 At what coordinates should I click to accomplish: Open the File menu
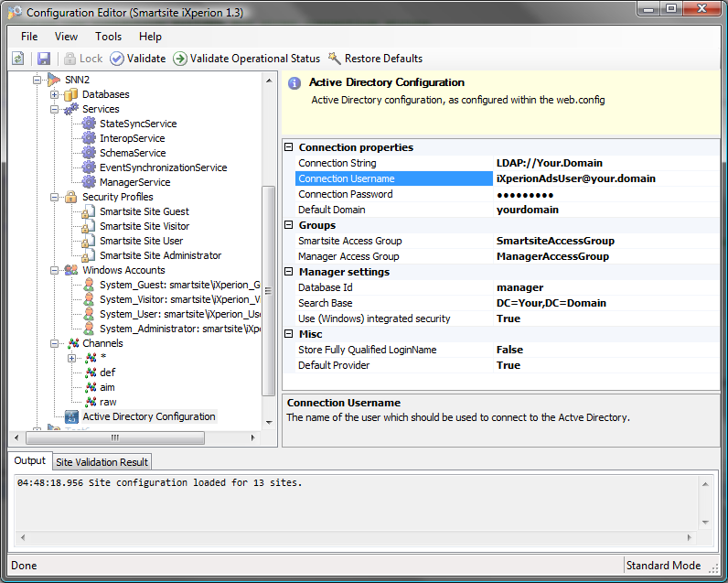click(x=29, y=37)
